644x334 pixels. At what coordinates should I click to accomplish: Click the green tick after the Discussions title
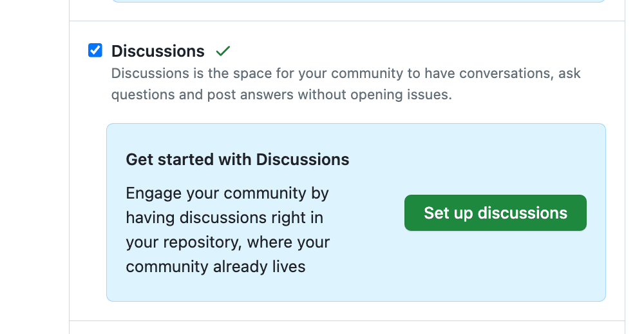click(223, 51)
